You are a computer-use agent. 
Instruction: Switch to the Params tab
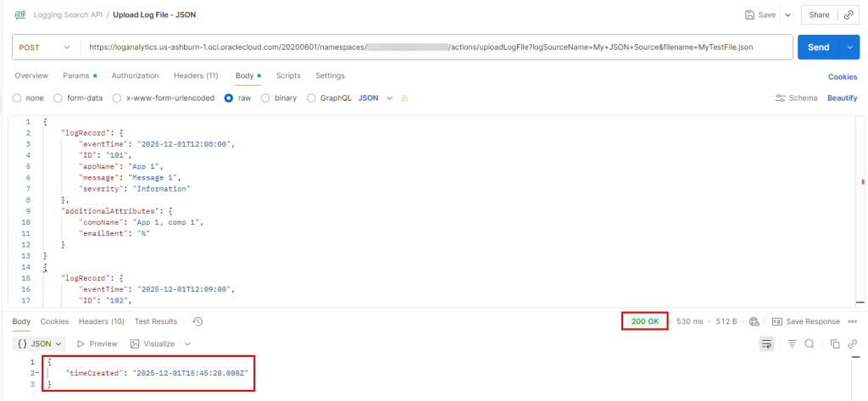tap(80, 76)
